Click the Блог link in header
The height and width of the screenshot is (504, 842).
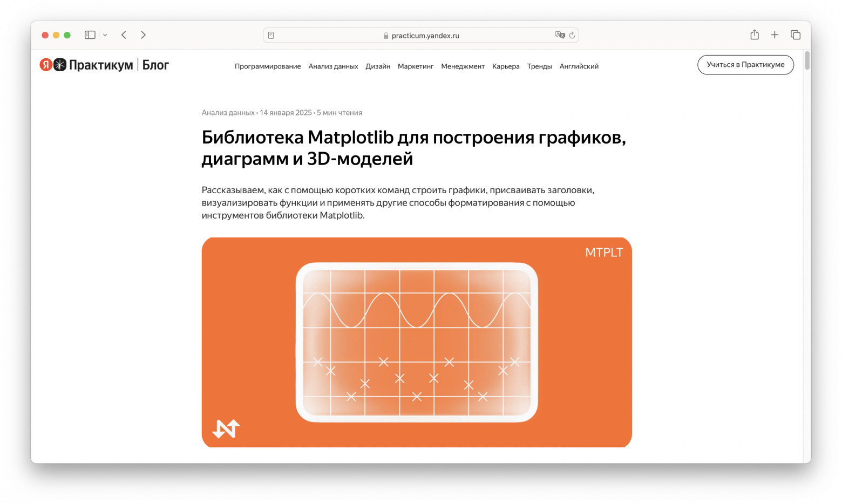[x=155, y=65]
